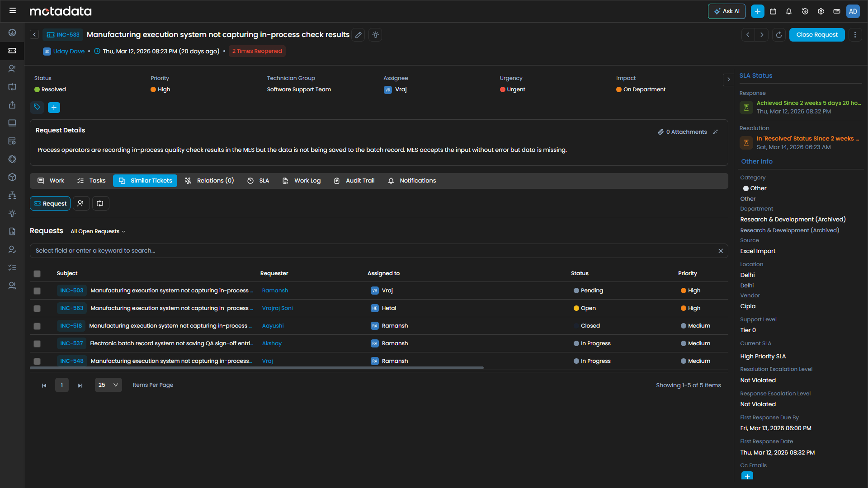
Task: Open the All Open Requests dropdown
Action: click(x=98, y=231)
